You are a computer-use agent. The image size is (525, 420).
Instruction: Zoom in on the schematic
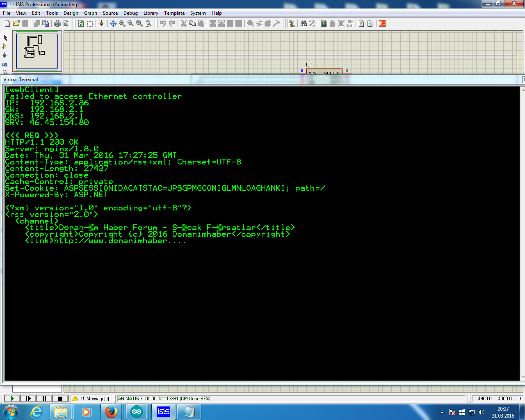(x=122, y=24)
